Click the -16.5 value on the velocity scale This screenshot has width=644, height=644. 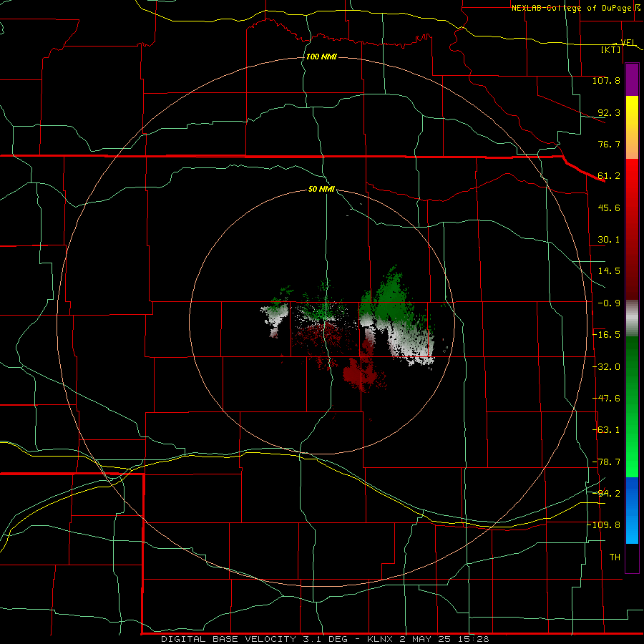click(606, 335)
